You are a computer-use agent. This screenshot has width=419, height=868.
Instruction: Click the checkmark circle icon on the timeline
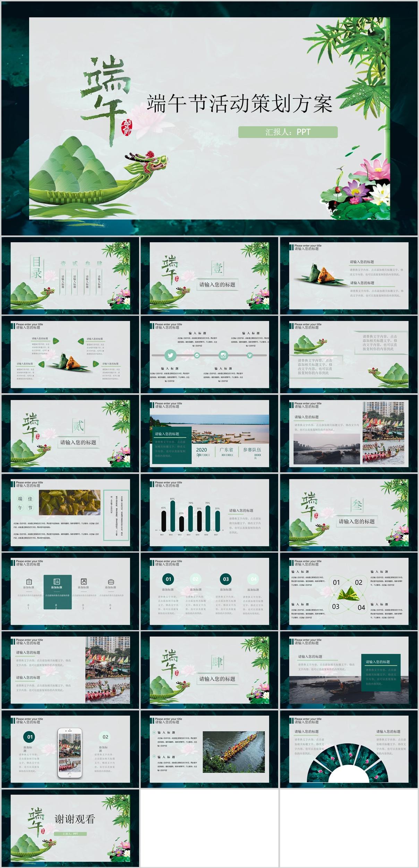(197, 355)
